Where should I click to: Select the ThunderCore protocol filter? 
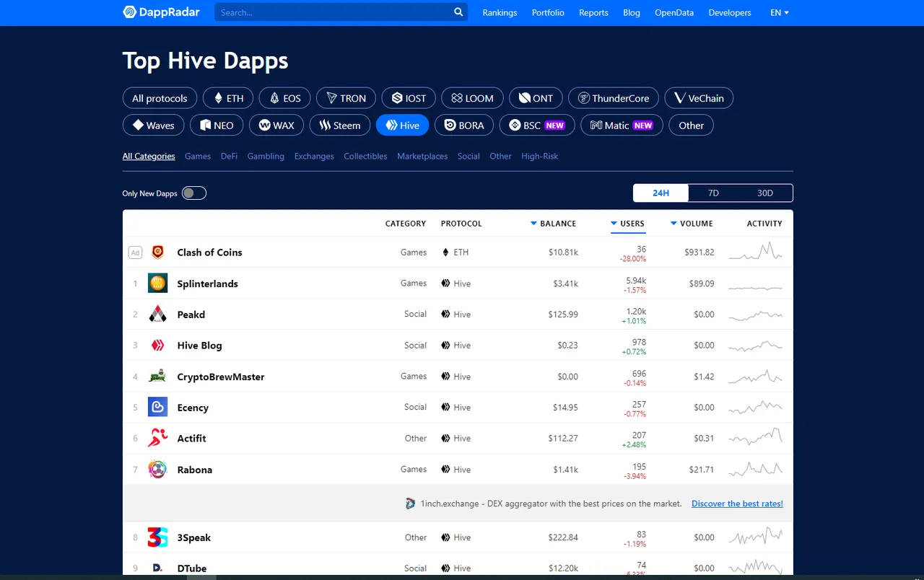click(614, 98)
